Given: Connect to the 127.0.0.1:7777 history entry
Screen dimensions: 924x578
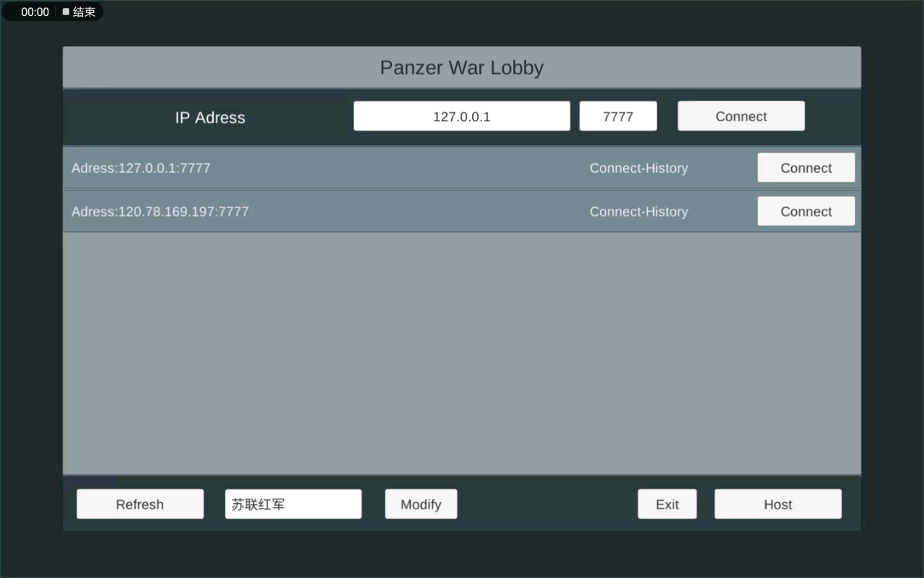Looking at the screenshot, I should [806, 168].
